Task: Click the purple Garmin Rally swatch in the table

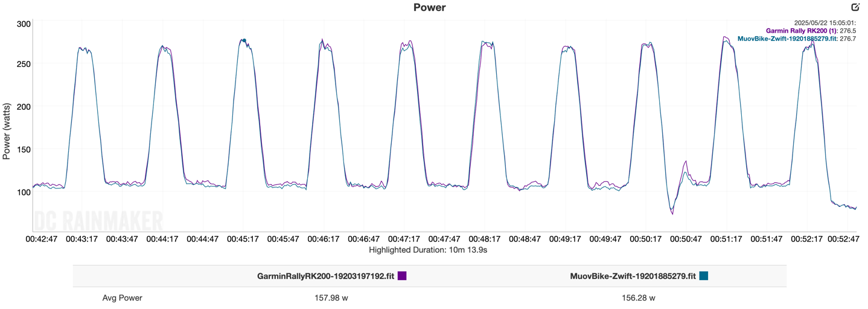Action: point(402,276)
